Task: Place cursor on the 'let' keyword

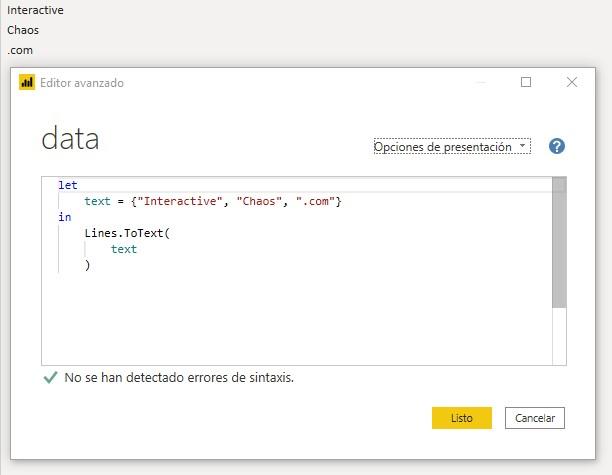Action: [67, 186]
